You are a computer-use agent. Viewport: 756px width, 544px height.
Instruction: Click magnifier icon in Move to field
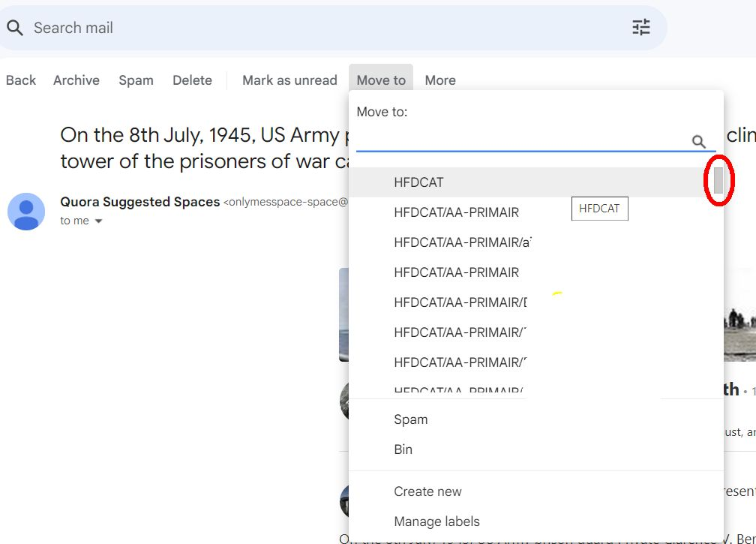click(x=698, y=141)
